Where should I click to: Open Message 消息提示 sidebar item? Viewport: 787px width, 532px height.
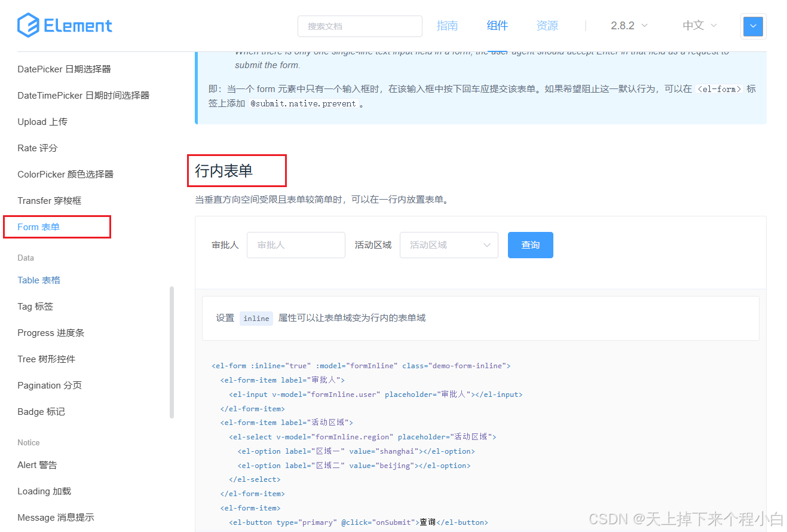point(56,518)
